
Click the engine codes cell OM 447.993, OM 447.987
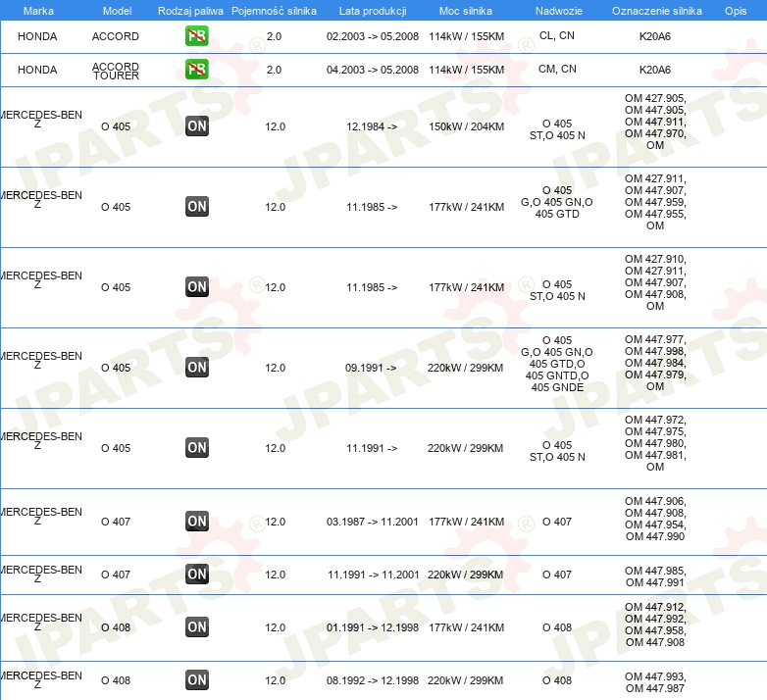coord(655,682)
